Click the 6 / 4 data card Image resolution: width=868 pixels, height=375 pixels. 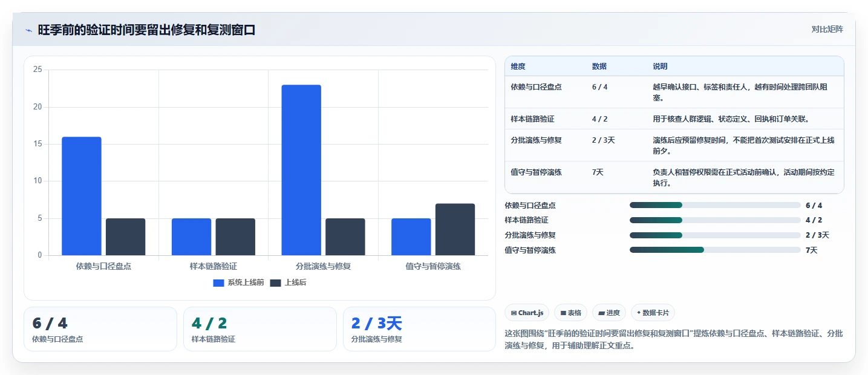100,329
